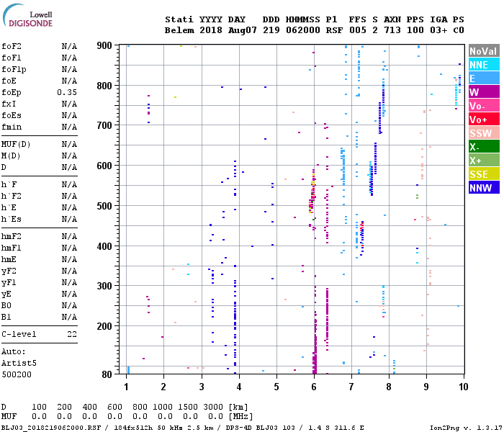The height and width of the screenshot is (432, 504).
Task: Click the Ion2Png v. 1.3.17 footer text
Action: click(x=466, y=428)
